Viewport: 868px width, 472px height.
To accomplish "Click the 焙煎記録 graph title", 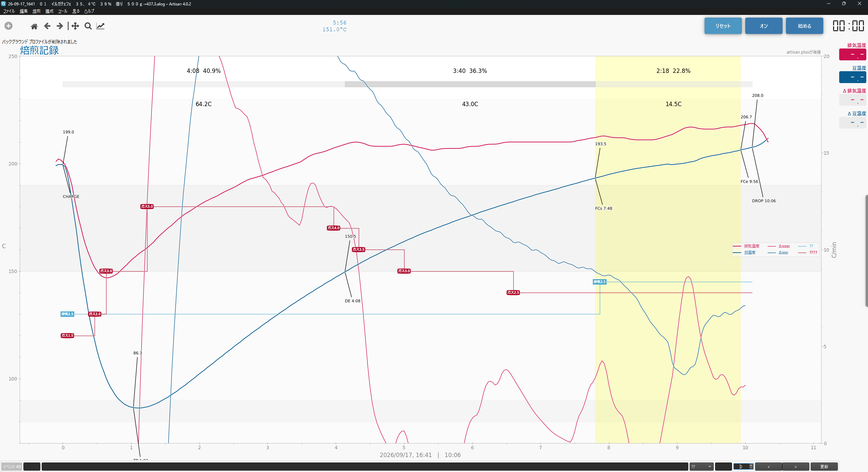I will pos(39,51).
